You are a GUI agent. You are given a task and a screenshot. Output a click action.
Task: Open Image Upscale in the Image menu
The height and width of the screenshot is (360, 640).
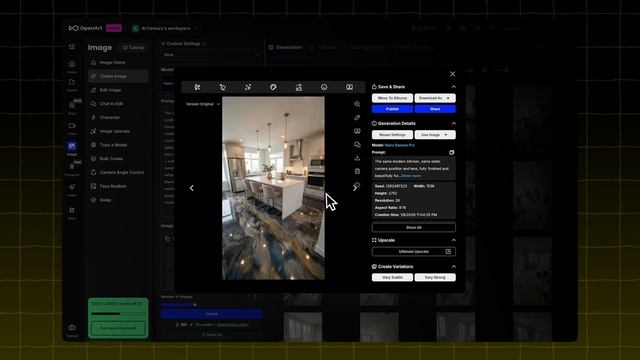point(118,131)
